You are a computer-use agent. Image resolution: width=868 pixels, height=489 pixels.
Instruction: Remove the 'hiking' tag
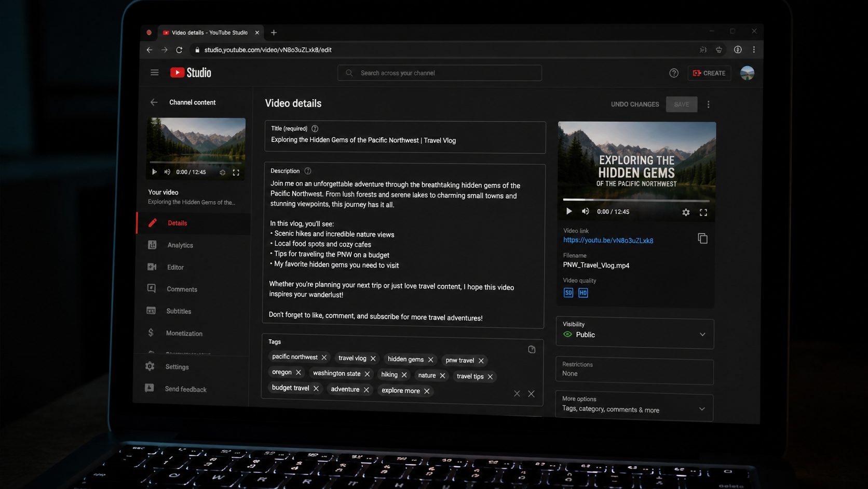point(404,375)
